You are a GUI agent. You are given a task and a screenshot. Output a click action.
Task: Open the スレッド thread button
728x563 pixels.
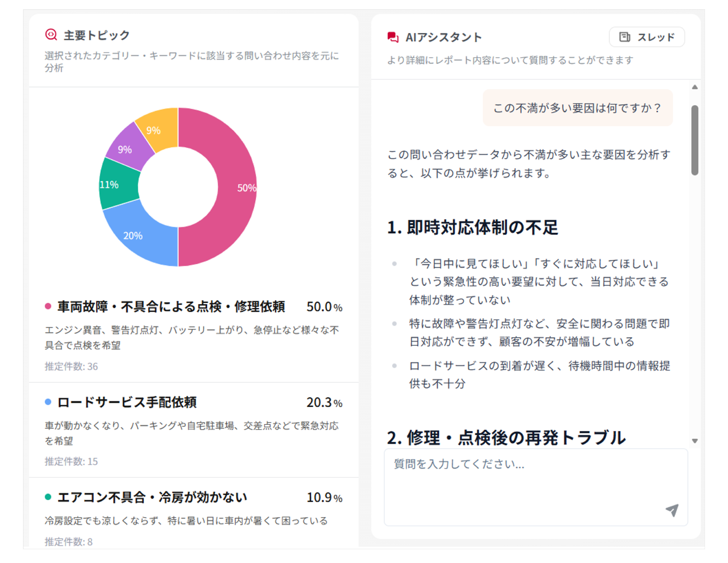(647, 37)
